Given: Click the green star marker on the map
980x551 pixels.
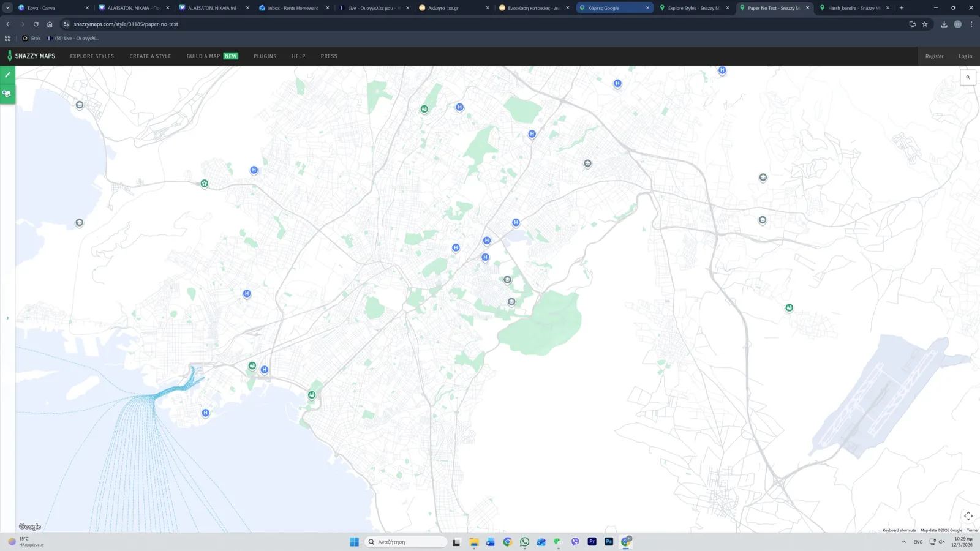Looking at the screenshot, I should click(x=205, y=183).
